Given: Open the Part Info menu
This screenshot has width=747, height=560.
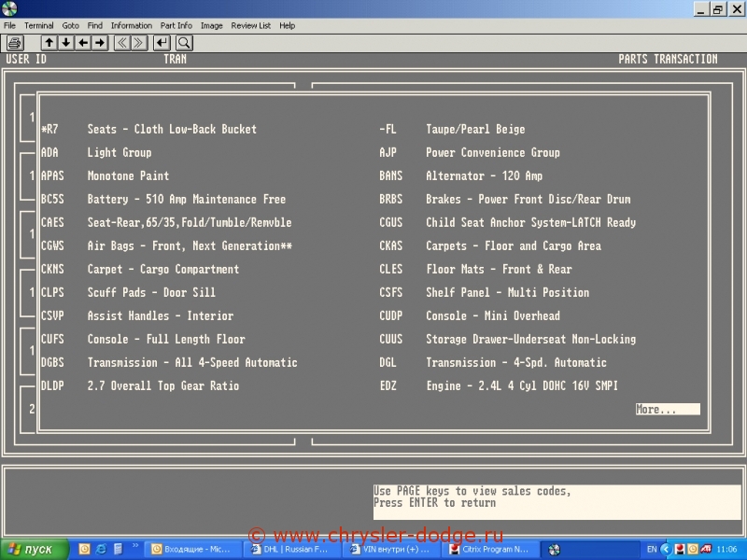Looking at the screenshot, I should click(x=176, y=26).
